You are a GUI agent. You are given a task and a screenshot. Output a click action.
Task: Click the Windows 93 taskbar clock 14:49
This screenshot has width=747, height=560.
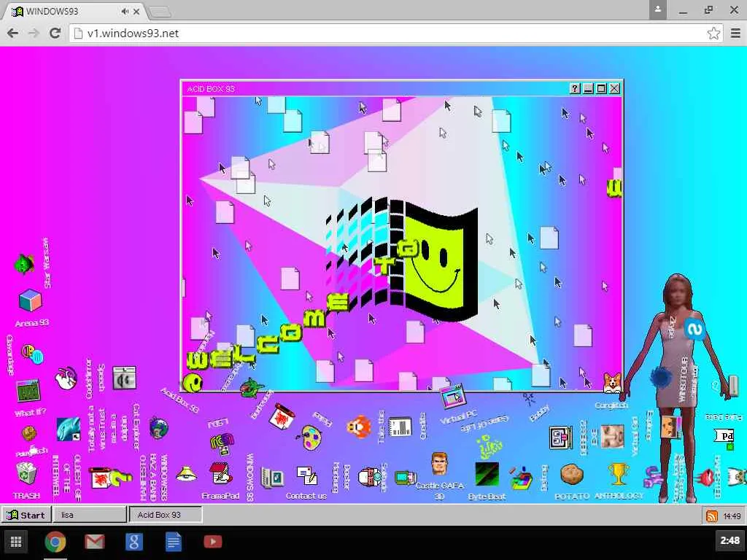[x=732, y=516]
